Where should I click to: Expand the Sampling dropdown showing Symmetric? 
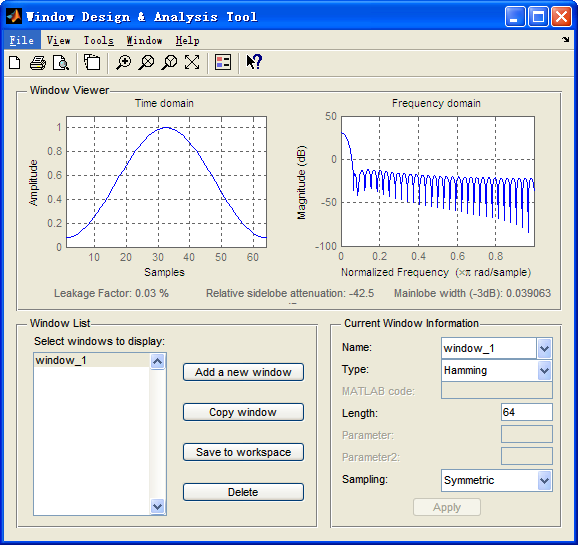pyautogui.click(x=544, y=480)
